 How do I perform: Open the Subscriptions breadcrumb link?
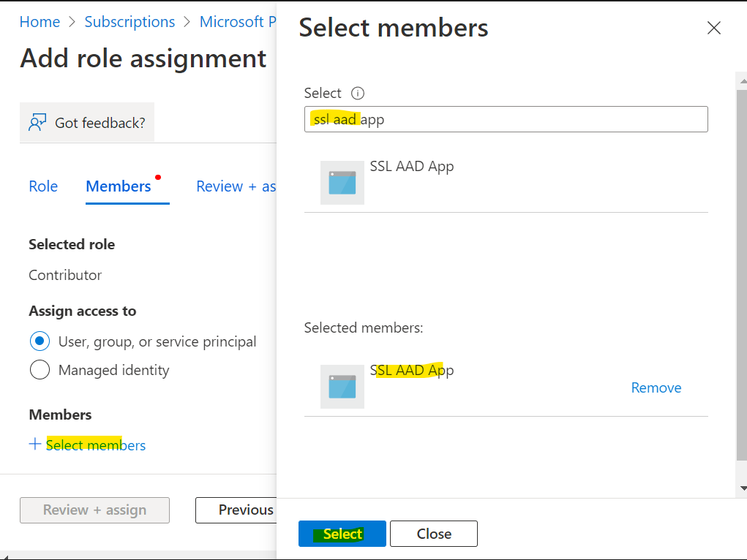coord(129,22)
